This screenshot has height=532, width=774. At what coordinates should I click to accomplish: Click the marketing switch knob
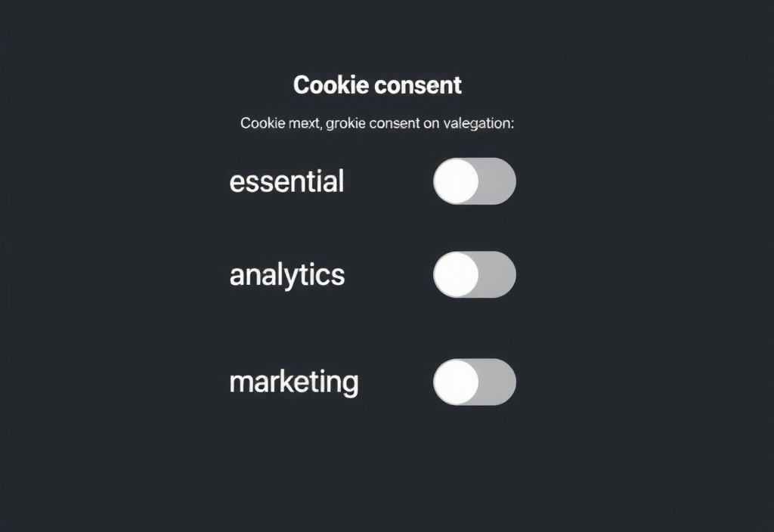456,382
